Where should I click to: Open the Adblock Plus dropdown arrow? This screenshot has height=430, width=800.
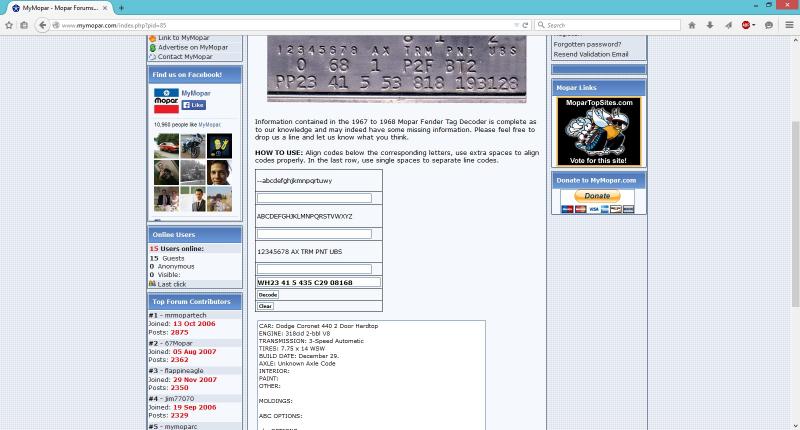[x=754, y=25]
